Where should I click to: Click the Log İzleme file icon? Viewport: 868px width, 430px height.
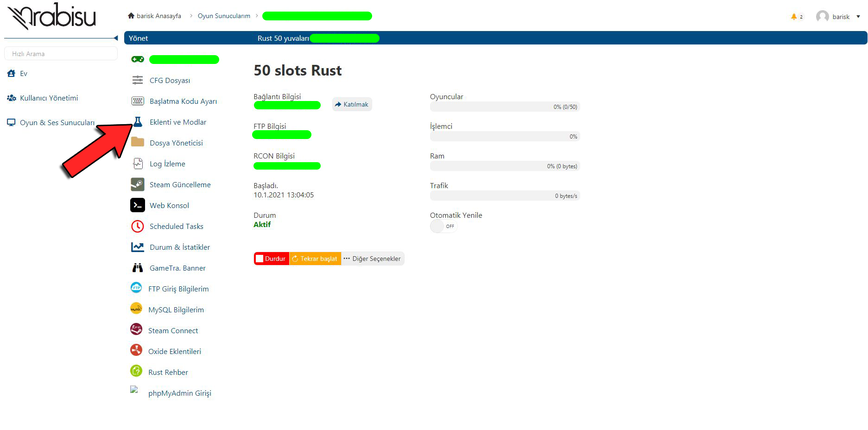138,163
